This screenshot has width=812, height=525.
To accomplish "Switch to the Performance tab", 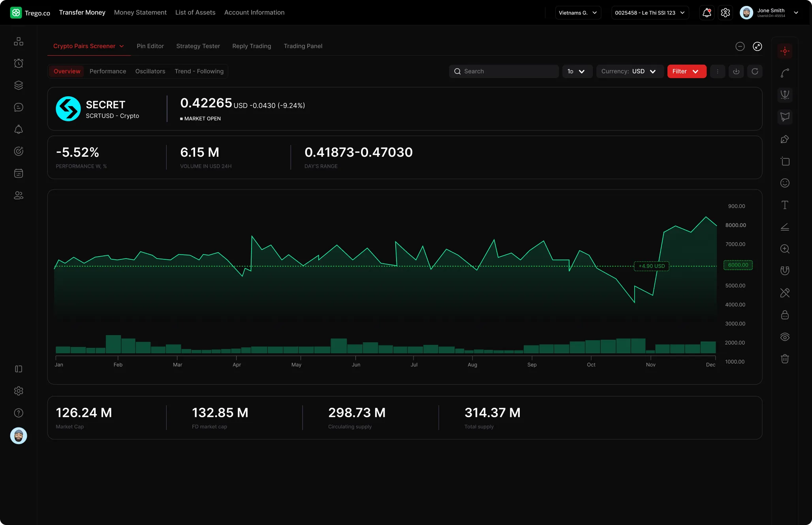I will coord(108,71).
